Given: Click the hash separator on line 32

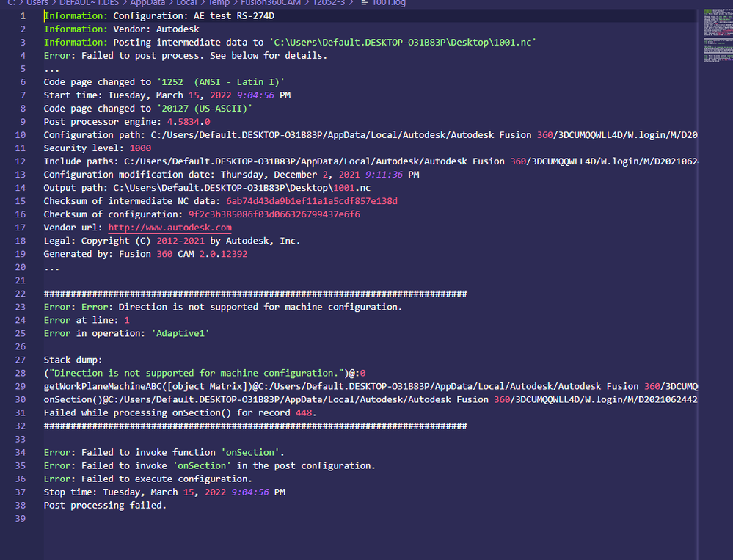Looking at the screenshot, I should (255, 426).
